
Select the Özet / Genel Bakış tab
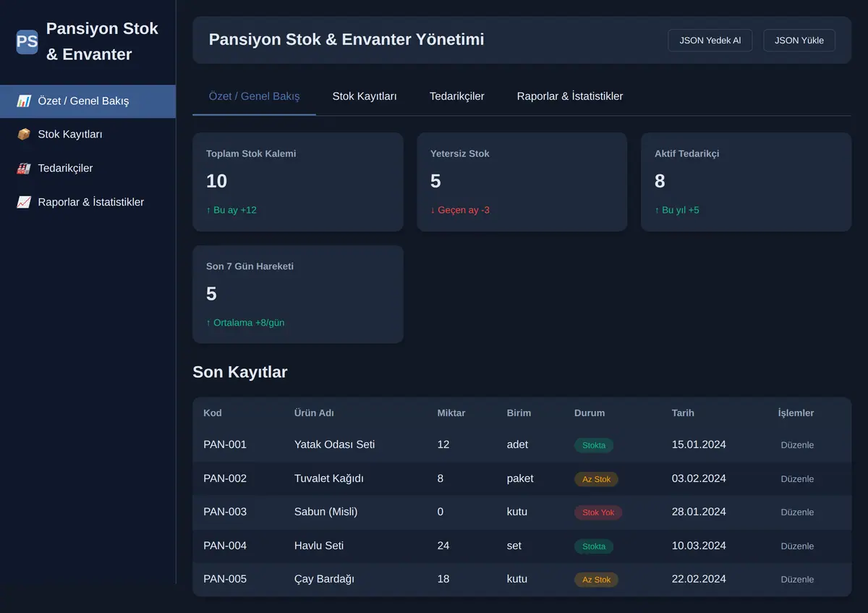254,96
